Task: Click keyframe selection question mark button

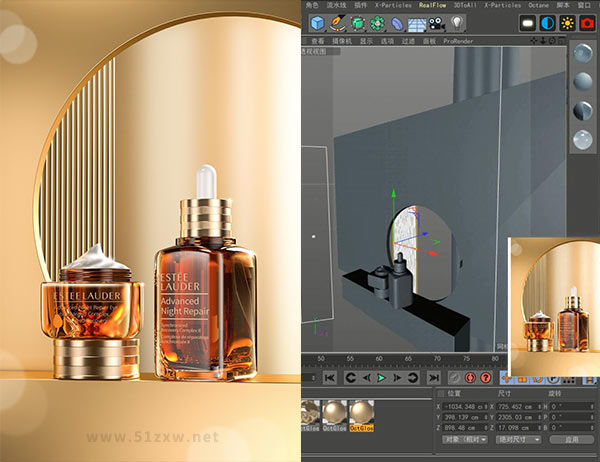Action: (x=486, y=378)
